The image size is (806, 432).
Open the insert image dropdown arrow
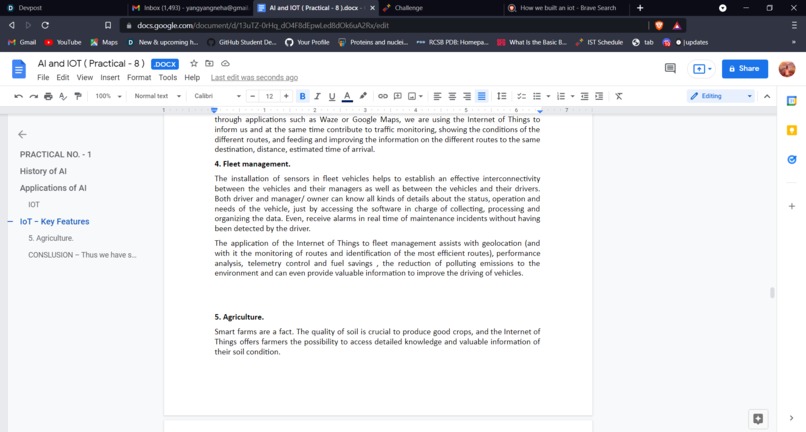click(421, 96)
